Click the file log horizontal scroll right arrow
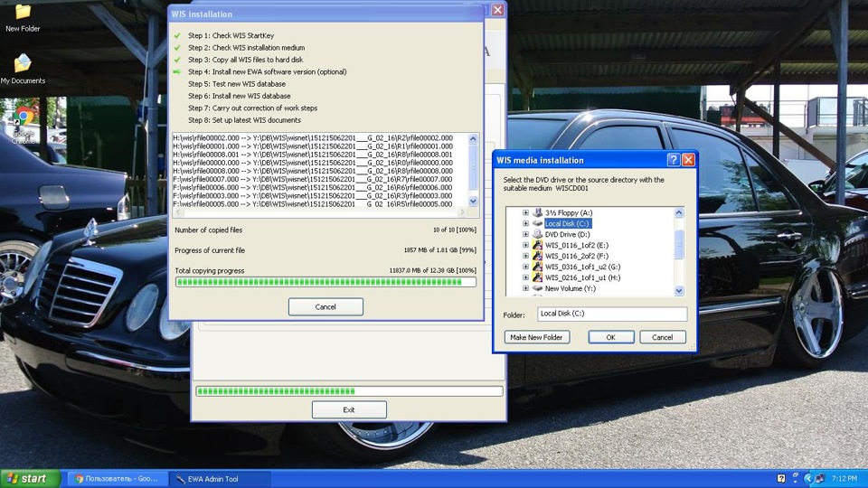Viewport: 868px width, 488px height. (x=462, y=211)
